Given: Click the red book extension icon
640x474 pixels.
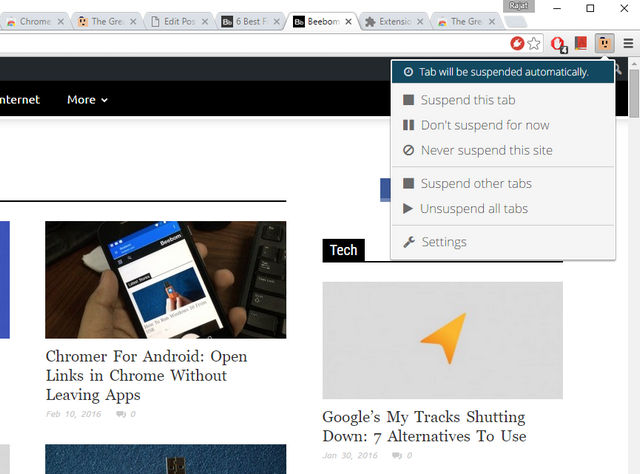Looking at the screenshot, I should 581,43.
